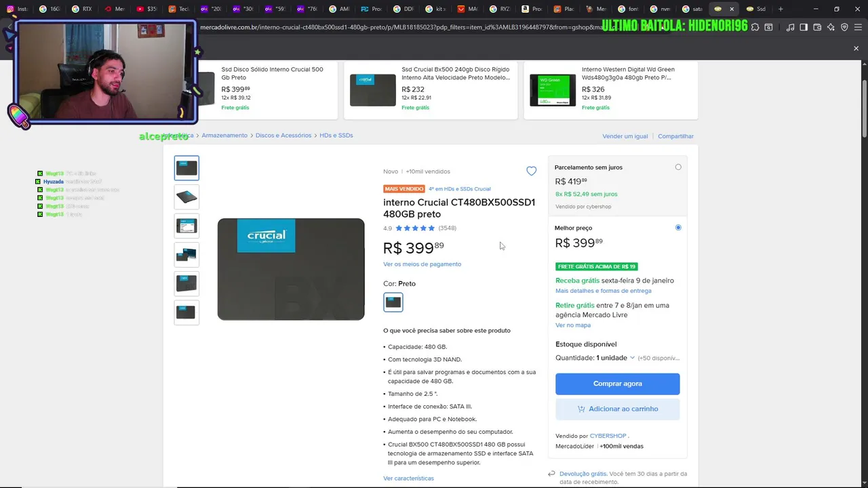This screenshot has height=488, width=868.
Task: Open the AI assistant sparkle icon
Action: (x=831, y=27)
